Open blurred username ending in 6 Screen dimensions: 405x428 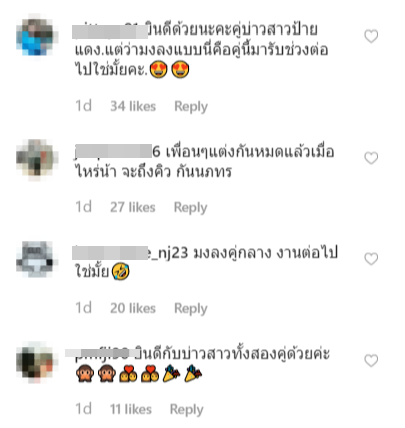point(118,151)
